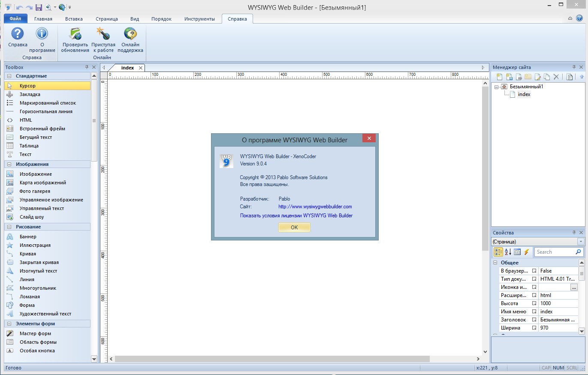Collapse the Безымянный1 tree node
This screenshot has width=588, height=375.
tap(497, 87)
